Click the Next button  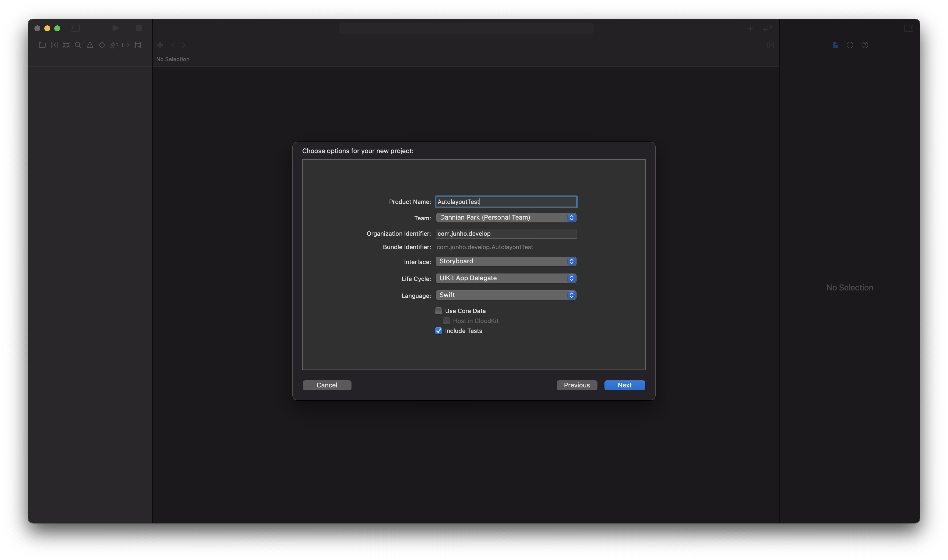pyautogui.click(x=624, y=385)
